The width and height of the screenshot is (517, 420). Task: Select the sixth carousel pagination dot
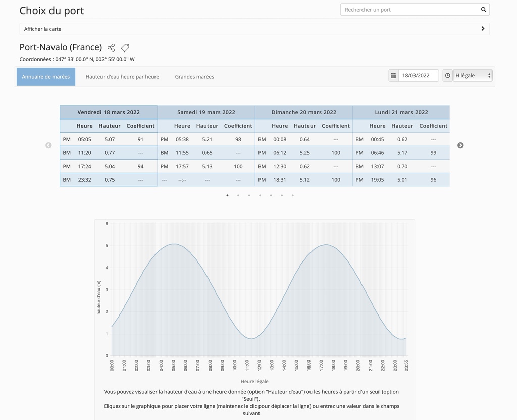[x=282, y=195]
